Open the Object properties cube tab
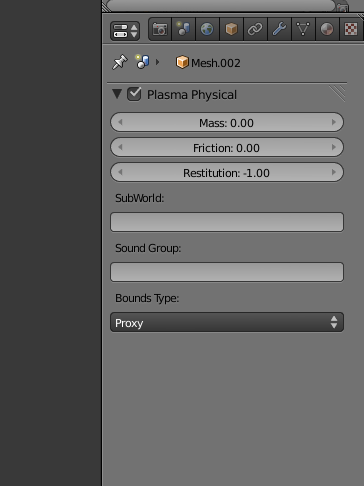 pos(231,29)
